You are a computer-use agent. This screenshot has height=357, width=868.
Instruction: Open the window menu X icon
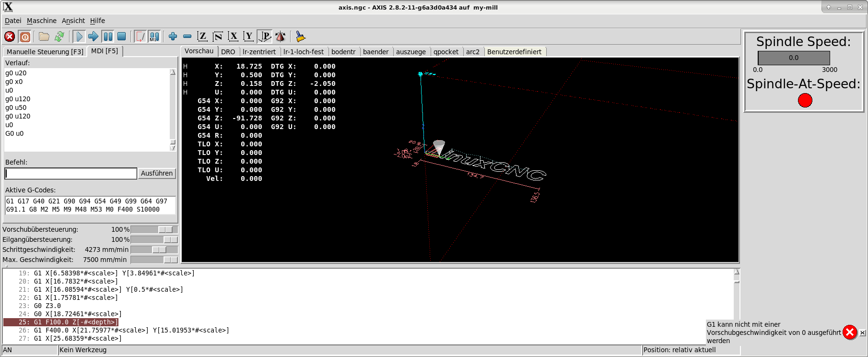coord(8,7)
